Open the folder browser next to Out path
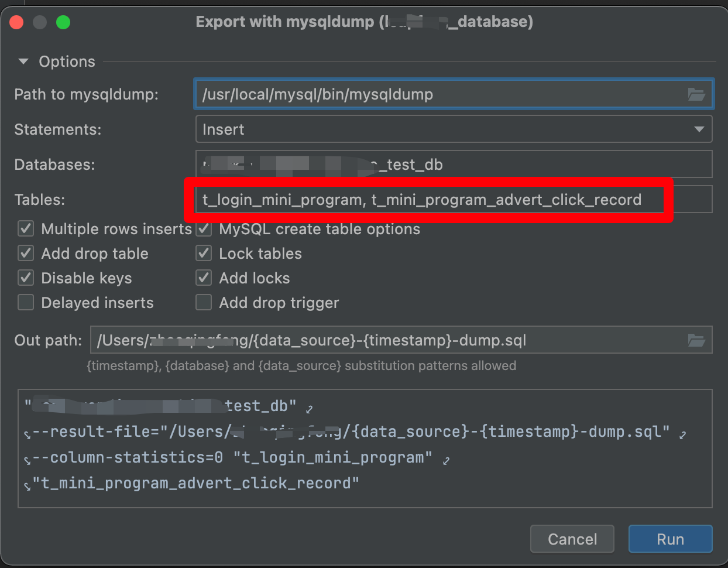The height and width of the screenshot is (568, 728). [x=698, y=340]
